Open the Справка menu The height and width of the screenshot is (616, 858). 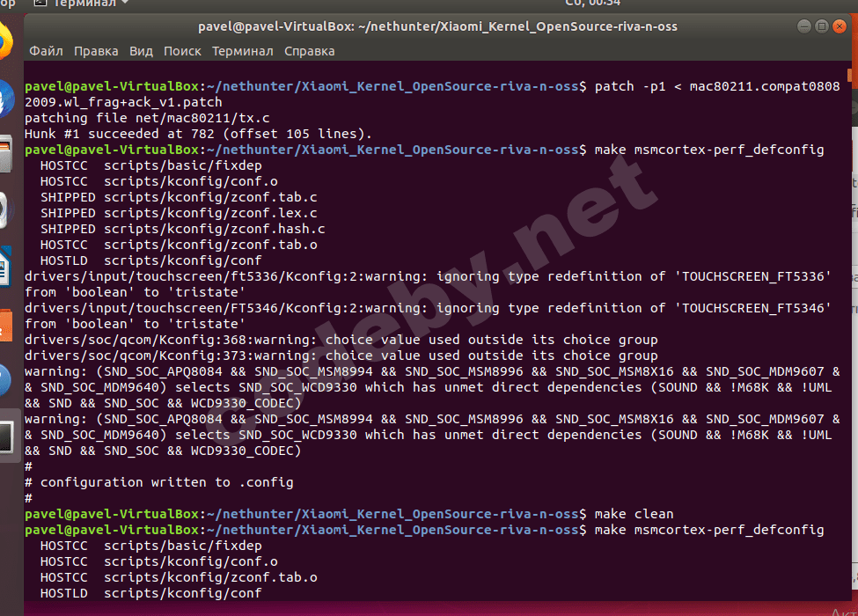click(309, 51)
